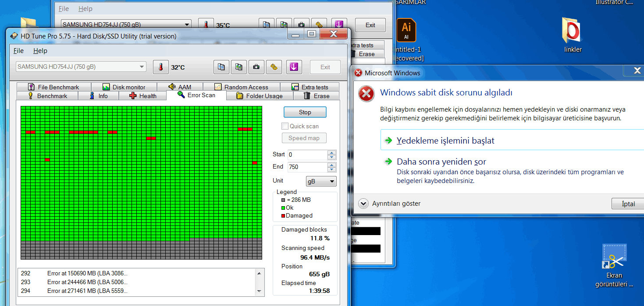Click the Stop button to halt scanning
The width and height of the screenshot is (644, 306).
point(305,112)
